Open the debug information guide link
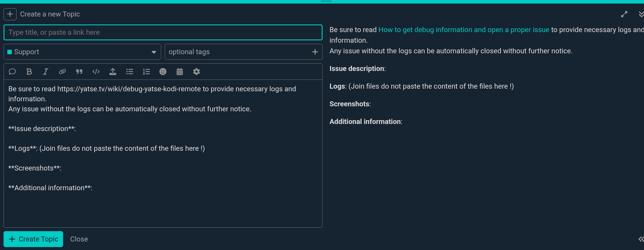This screenshot has width=644, height=250. coord(464,30)
